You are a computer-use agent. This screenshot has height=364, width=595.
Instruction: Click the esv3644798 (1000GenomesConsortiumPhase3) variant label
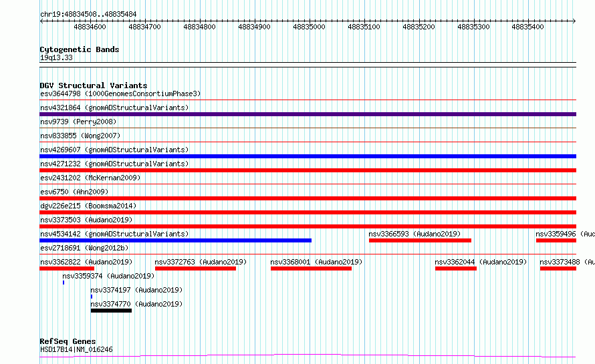120,94
